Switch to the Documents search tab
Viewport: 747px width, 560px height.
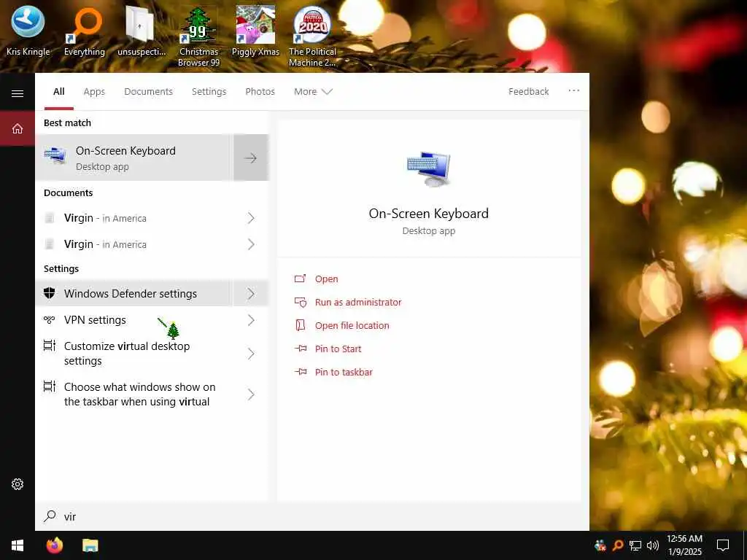click(x=148, y=91)
